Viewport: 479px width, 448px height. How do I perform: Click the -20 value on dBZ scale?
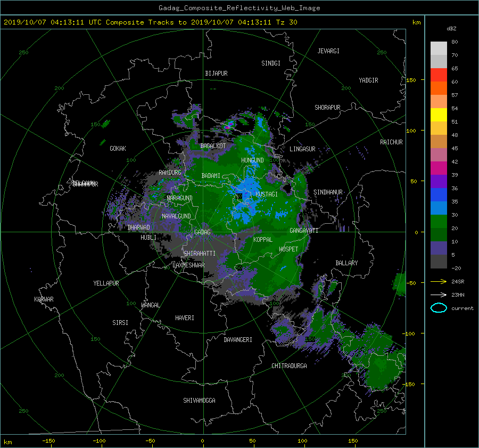(x=456, y=268)
